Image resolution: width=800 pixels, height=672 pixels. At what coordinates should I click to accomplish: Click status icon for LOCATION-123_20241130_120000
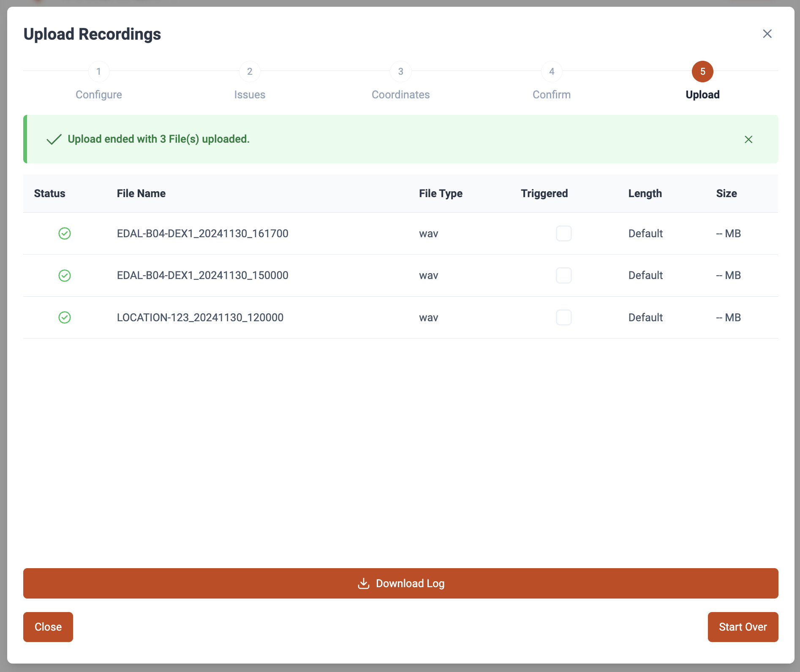pyautogui.click(x=65, y=317)
